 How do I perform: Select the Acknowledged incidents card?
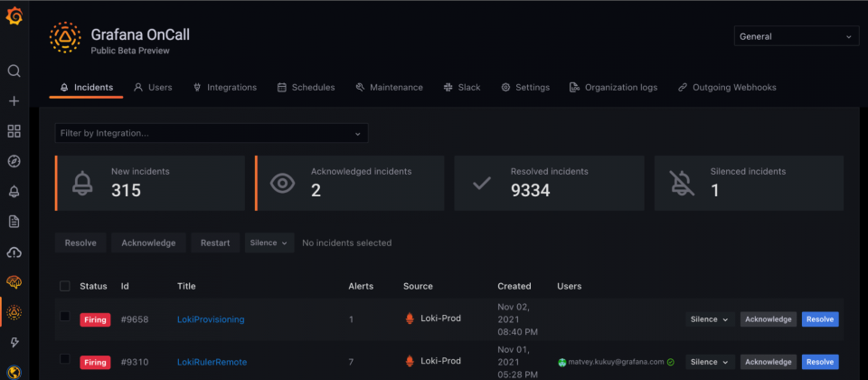(350, 184)
